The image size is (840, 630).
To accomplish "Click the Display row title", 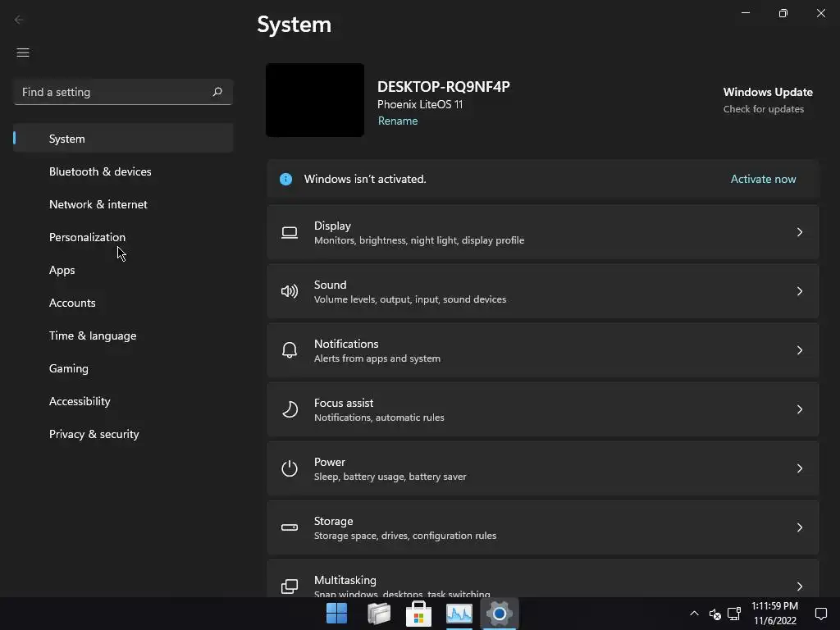I will pos(332,226).
